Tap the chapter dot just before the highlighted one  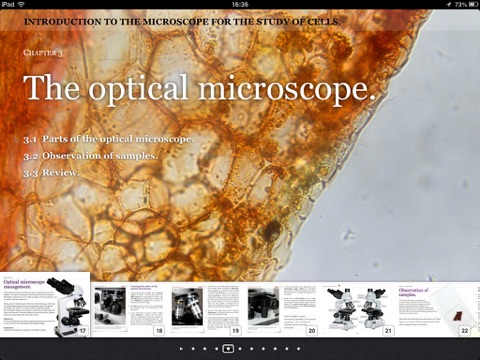(216, 349)
